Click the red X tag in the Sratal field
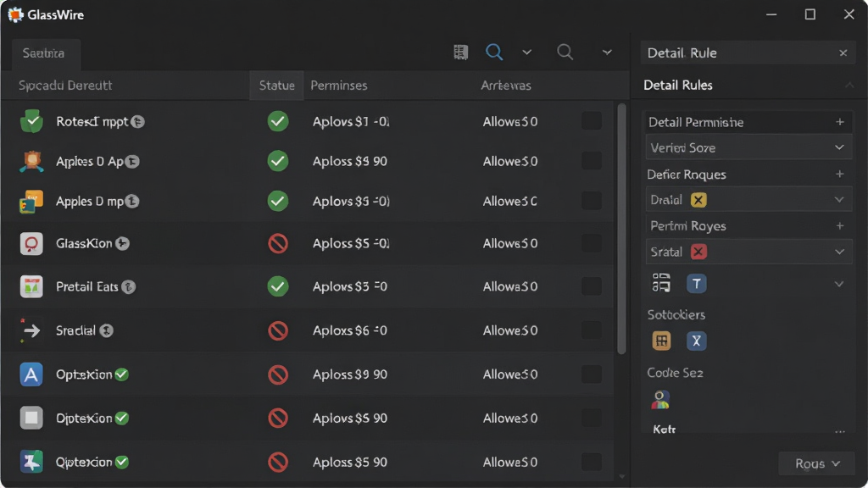This screenshot has width=868, height=488. [698, 252]
